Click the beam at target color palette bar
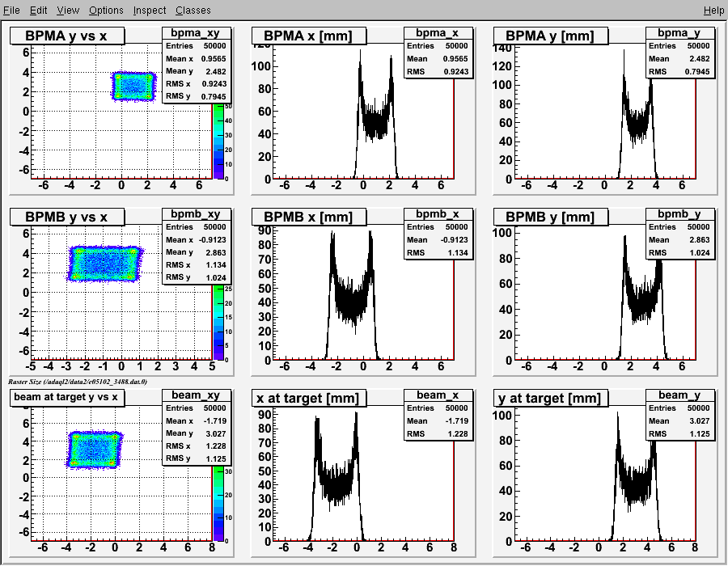Viewport: 728px width, 566px height. tap(218, 504)
